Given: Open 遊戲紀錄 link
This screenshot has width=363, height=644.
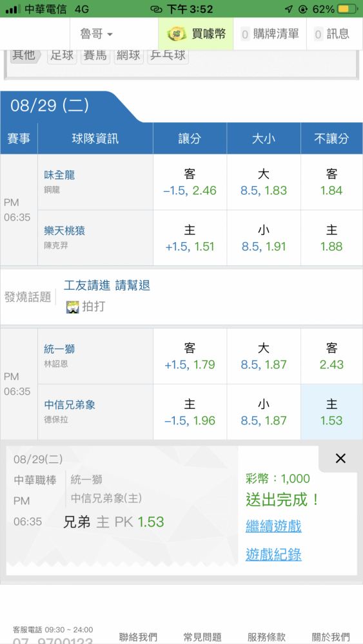Looking at the screenshot, I should (273, 554).
